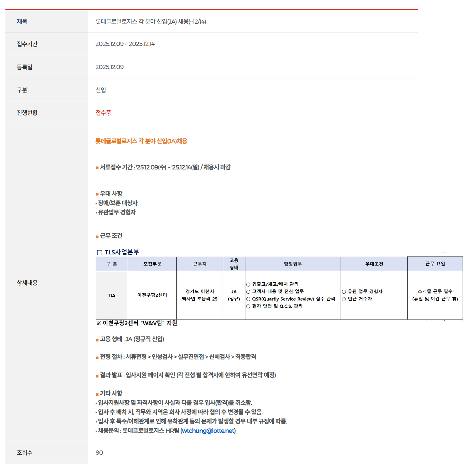This screenshot has width=474, height=476.
Task: Click the circle bullet beside 인근 거주자
Action: 344,299
